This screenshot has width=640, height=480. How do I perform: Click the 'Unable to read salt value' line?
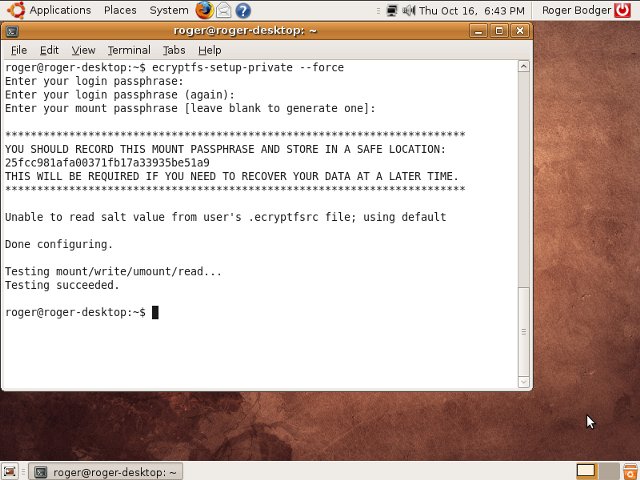pyautogui.click(x=225, y=217)
